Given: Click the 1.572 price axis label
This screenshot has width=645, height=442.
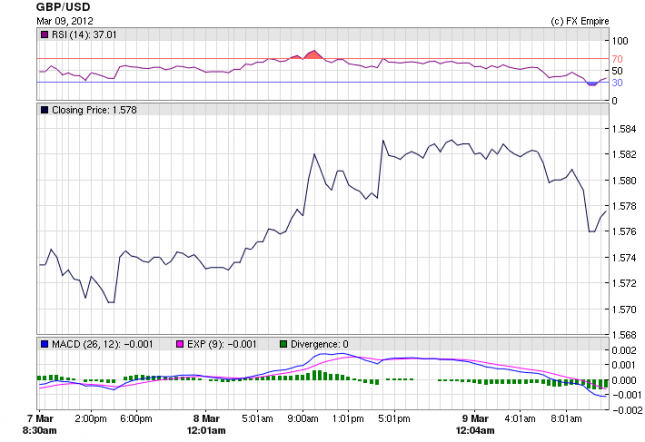Looking at the screenshot, I should (624, 283).
